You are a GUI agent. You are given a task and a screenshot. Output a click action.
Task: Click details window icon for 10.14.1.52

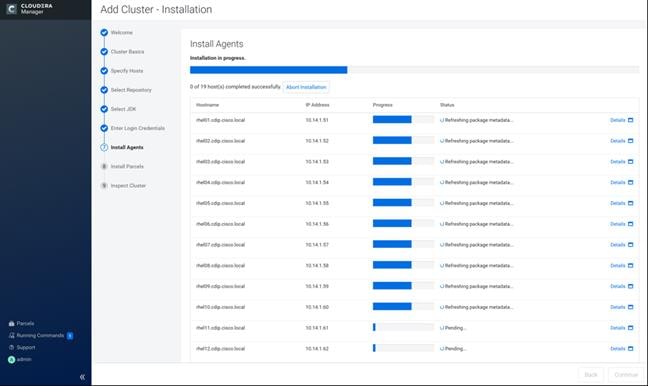pyautogui.click(x=630, y=141)
